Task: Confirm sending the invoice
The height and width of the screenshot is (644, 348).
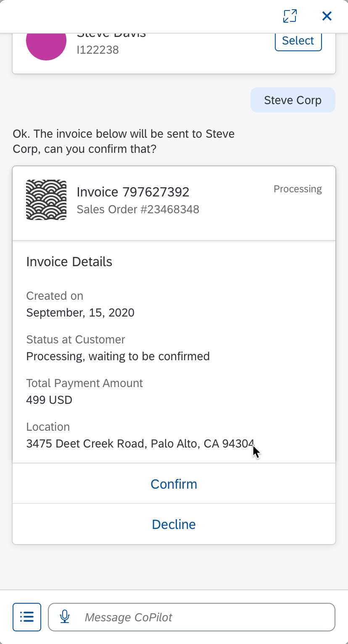Action: click(174, 484)
